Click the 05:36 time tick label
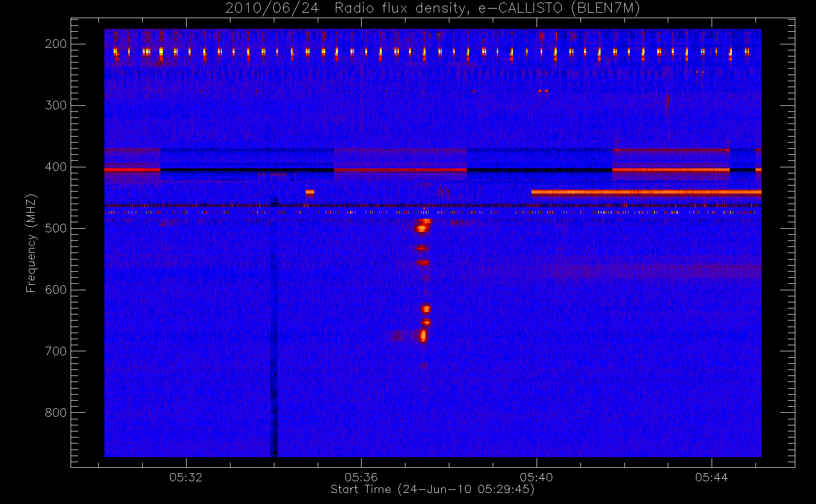The width and height of the screenshot is (816, 504). click(x=361, y=477)
